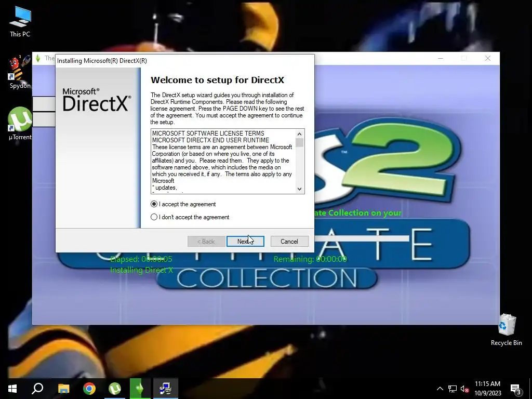Show hidden system tray icons
Screen dimensions: 532x399
coord(440,389)
